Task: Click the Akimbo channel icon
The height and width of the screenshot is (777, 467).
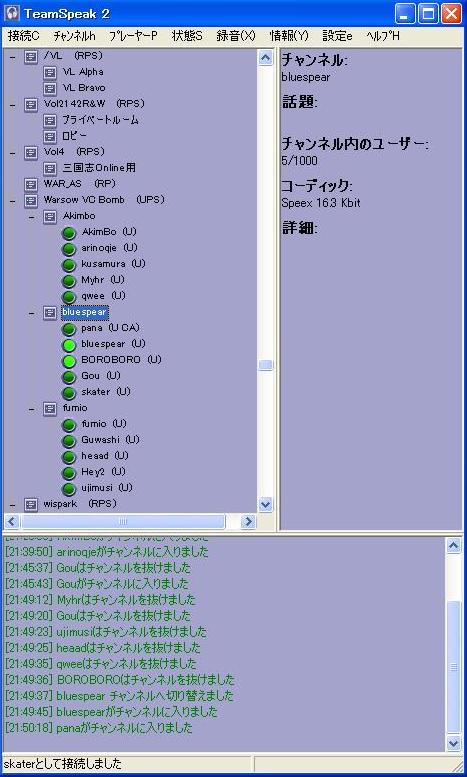Action: coord(50,217)
